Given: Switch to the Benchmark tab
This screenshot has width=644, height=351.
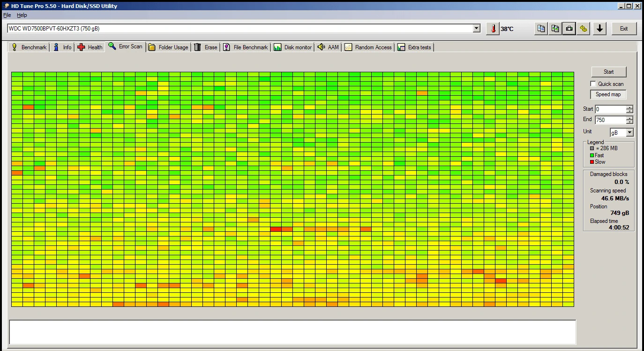Looking at the screenshot, I should (29, 47).
